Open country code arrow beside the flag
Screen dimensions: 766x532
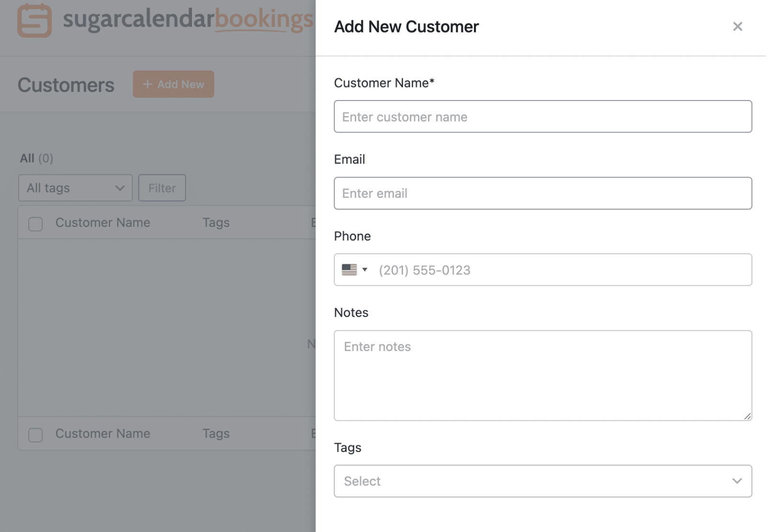pos(365,270)
